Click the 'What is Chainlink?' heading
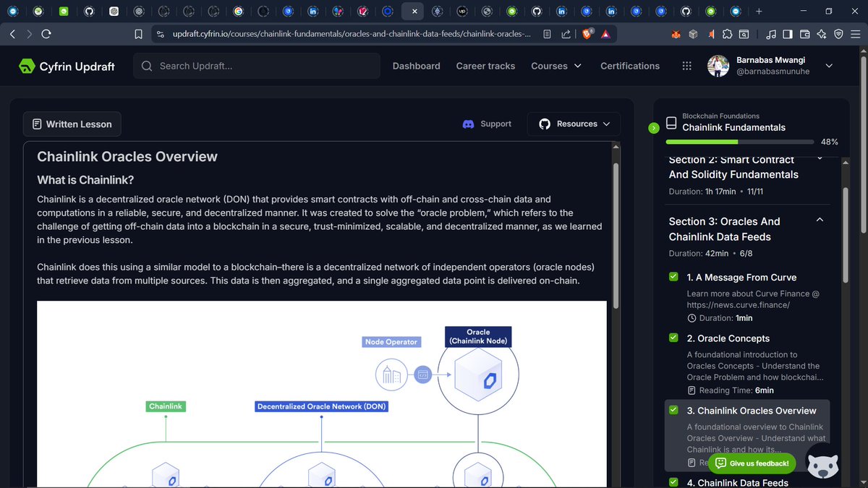 85,180
